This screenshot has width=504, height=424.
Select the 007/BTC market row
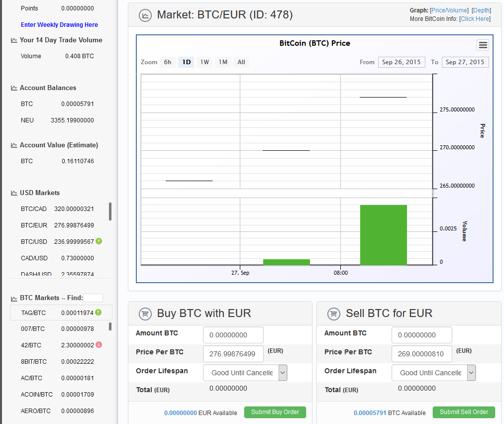click(x=57, y=329)
